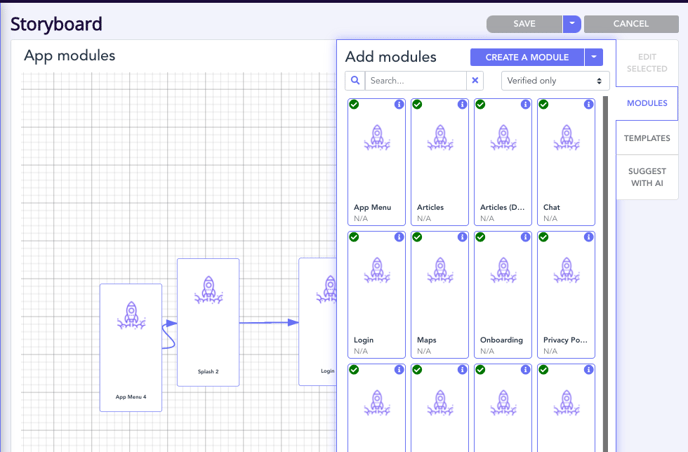Open the Suggest with AI tab

pos(647,177)
